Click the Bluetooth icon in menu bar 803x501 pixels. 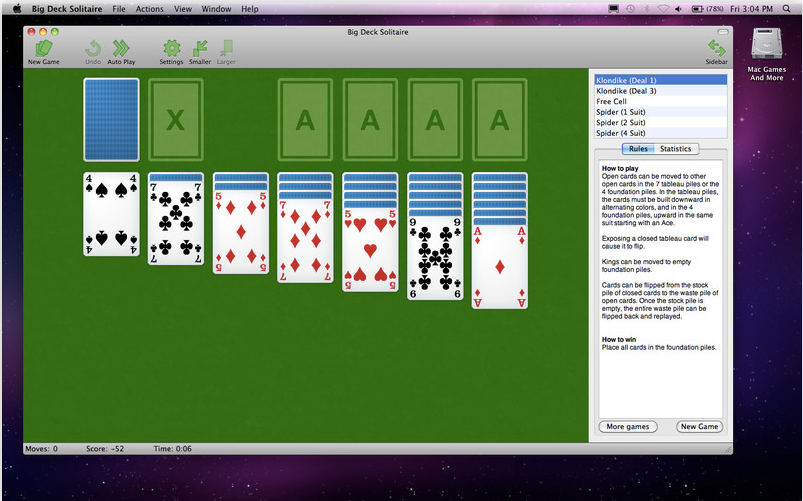[x=647, y=9]
